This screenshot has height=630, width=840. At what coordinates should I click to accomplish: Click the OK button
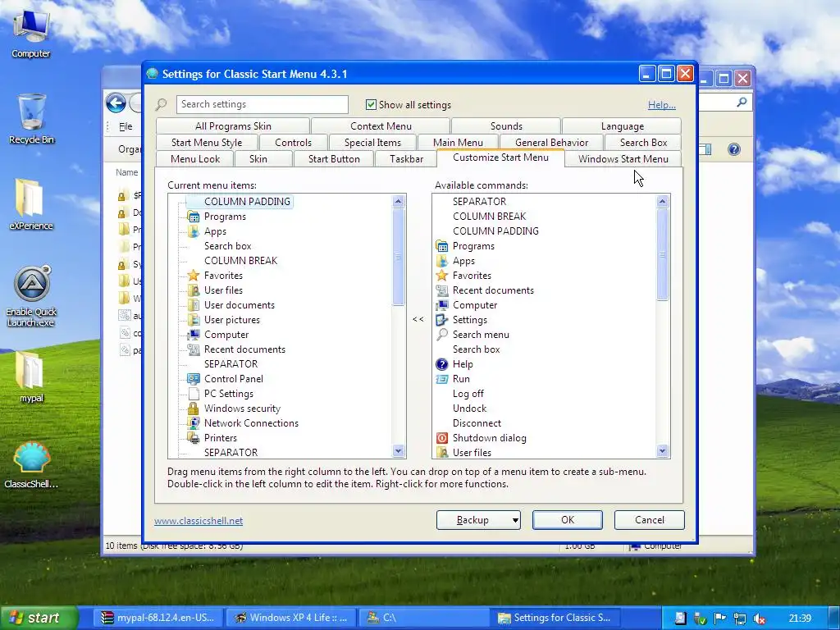568,519
